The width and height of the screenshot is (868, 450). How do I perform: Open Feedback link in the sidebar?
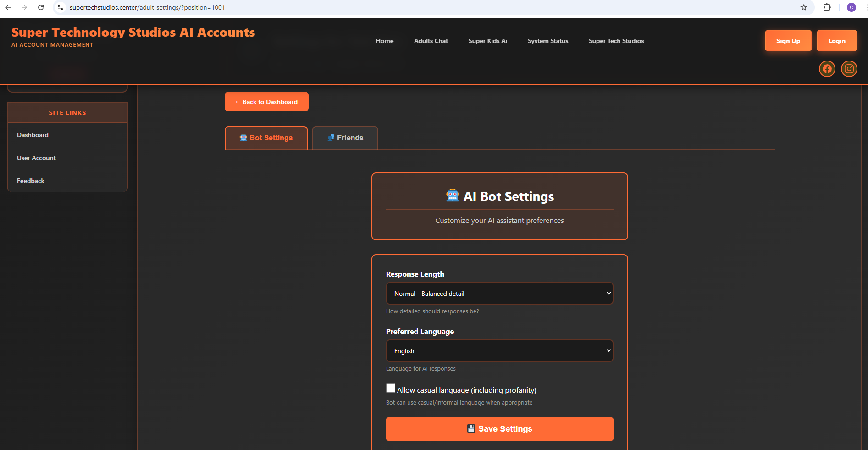67,181
